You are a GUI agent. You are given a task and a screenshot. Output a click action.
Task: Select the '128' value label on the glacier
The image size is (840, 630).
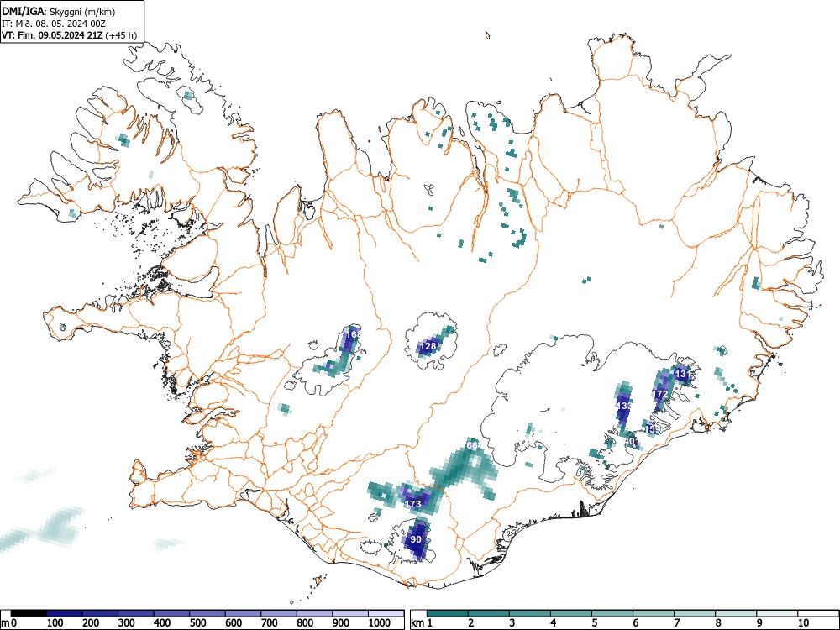(428, 346)
